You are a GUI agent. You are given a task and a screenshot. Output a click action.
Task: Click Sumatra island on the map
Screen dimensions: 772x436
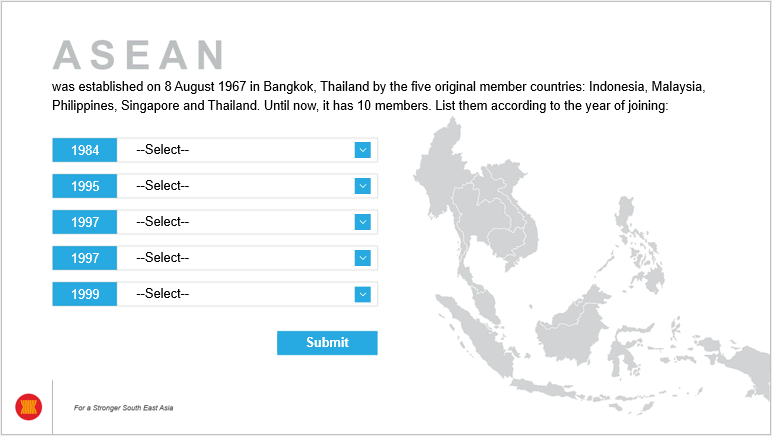coord(475,335)
